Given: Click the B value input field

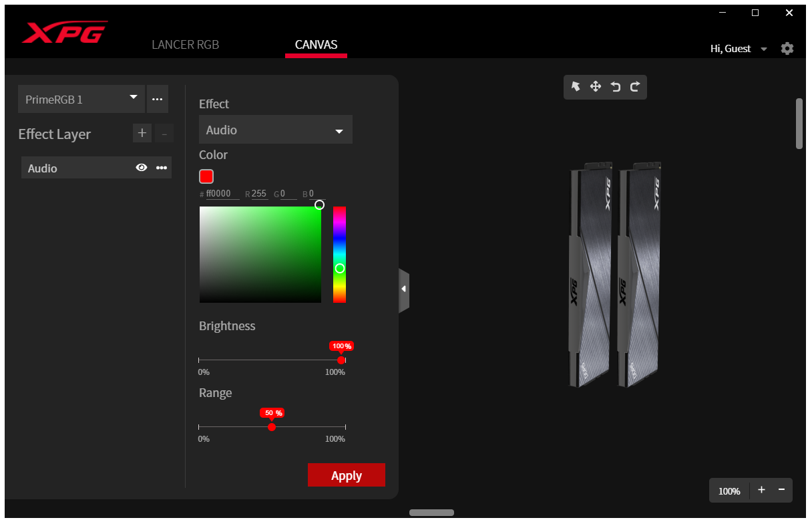Looking at the screenshot, I should pyautogui.click(x=316, y=194).
